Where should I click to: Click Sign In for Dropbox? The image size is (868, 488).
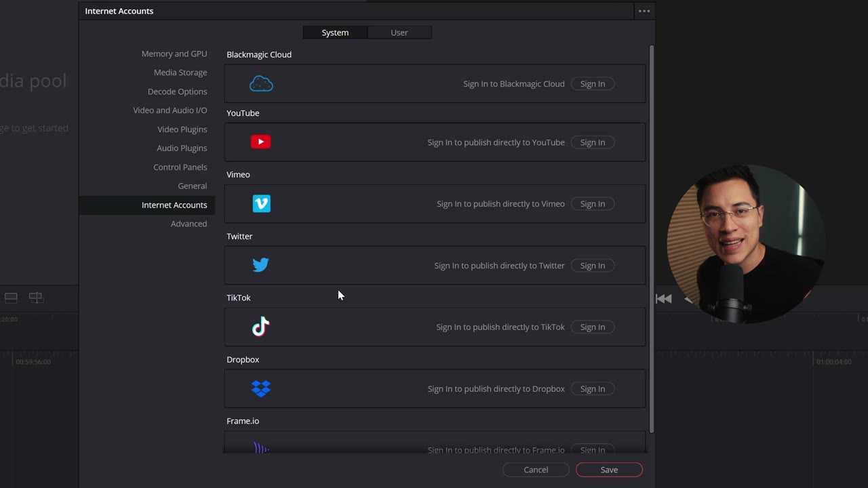point(593,389)
